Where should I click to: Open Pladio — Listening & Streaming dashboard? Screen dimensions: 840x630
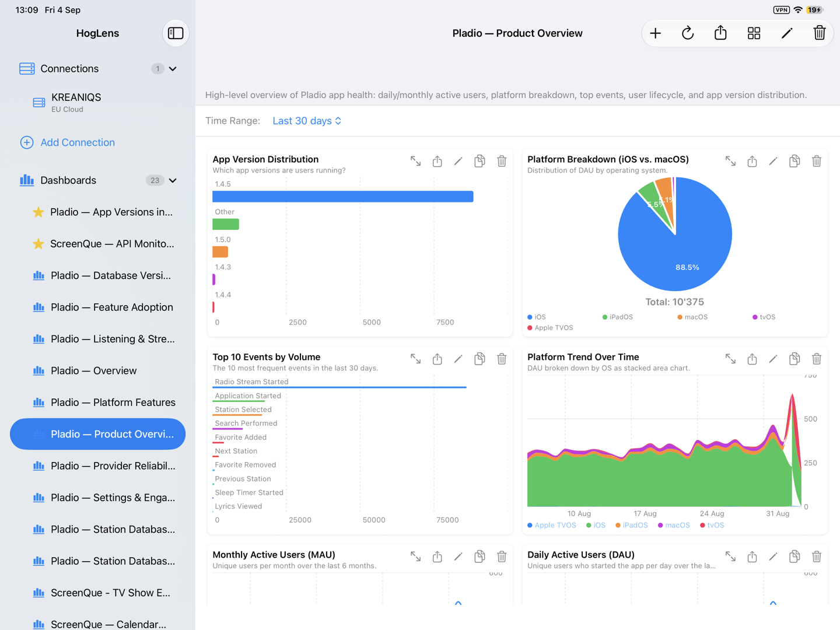click(97, 339)
